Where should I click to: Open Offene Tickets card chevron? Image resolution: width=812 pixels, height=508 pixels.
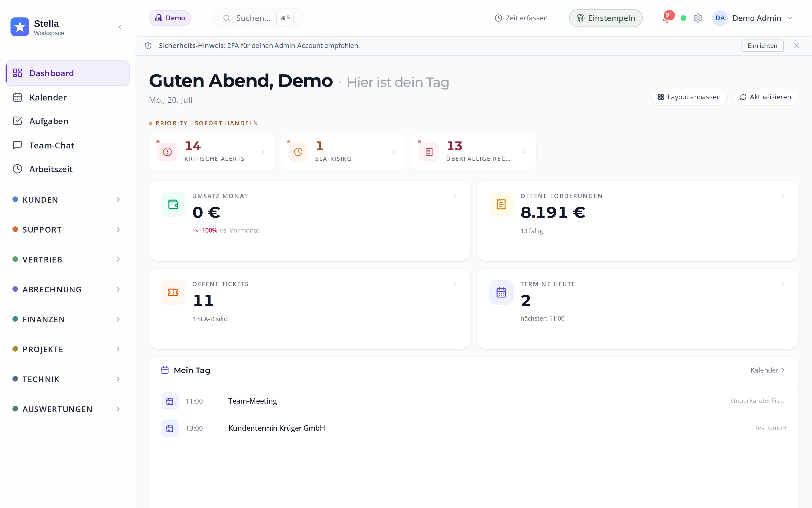click(454, 284)
